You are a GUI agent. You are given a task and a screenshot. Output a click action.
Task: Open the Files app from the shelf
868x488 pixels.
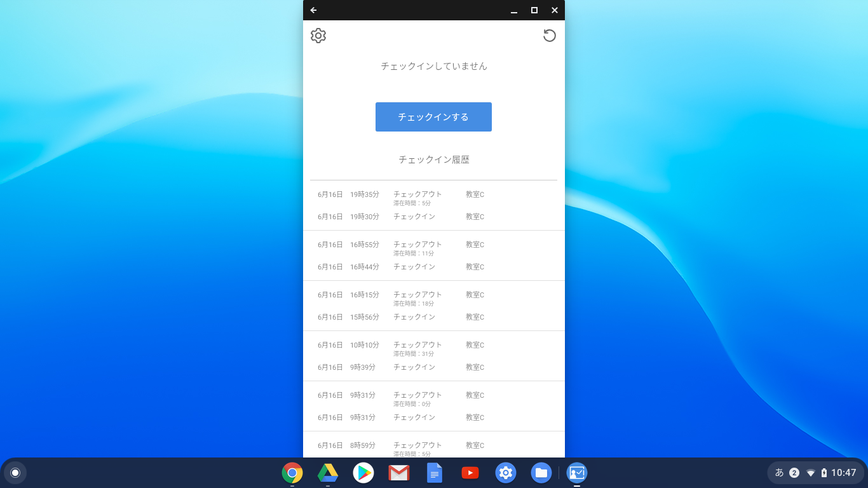click(x=541, y=473)
